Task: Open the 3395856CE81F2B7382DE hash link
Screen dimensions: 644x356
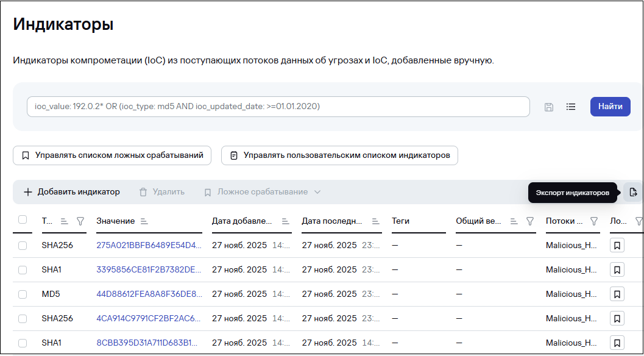Action: pos(149,269)
